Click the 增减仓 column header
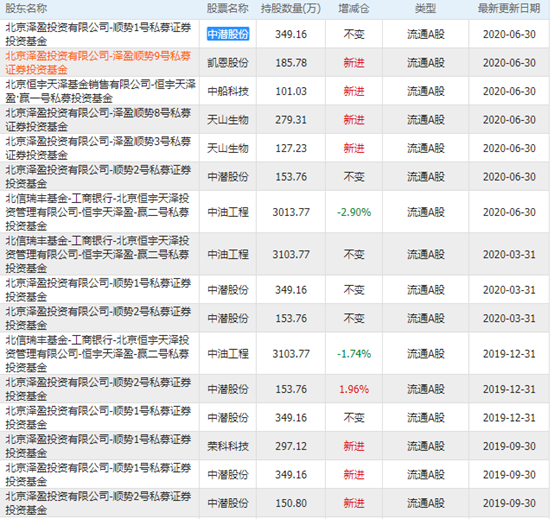The width and height of the screenshot is (554, 519). pyautogui.click(x=354, y=8)
